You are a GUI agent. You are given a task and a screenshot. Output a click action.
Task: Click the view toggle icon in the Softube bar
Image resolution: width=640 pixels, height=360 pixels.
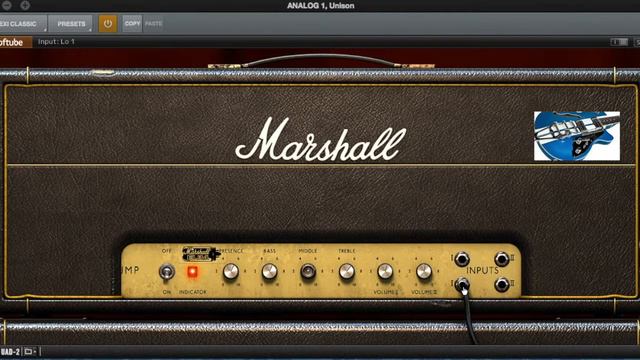(619, 42)
